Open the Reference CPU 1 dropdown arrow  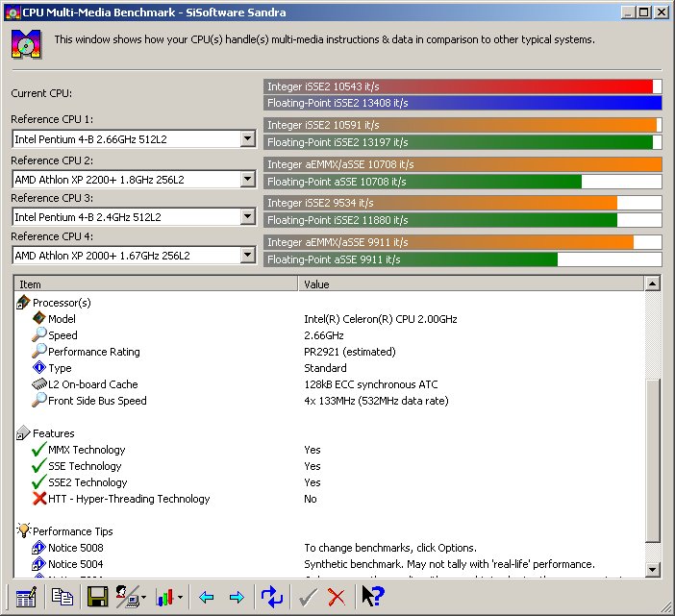click(247, 138)
